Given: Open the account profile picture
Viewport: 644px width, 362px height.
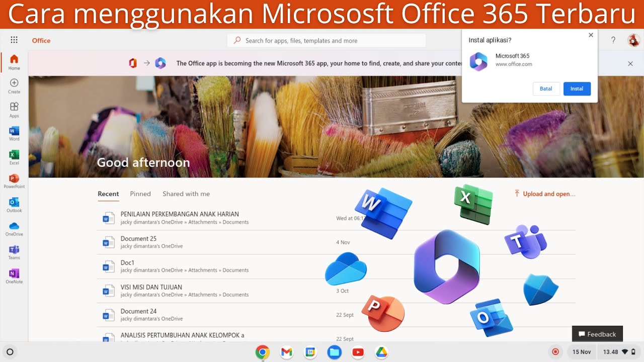Looking at the screenshot, I should [x=633, y=40].
